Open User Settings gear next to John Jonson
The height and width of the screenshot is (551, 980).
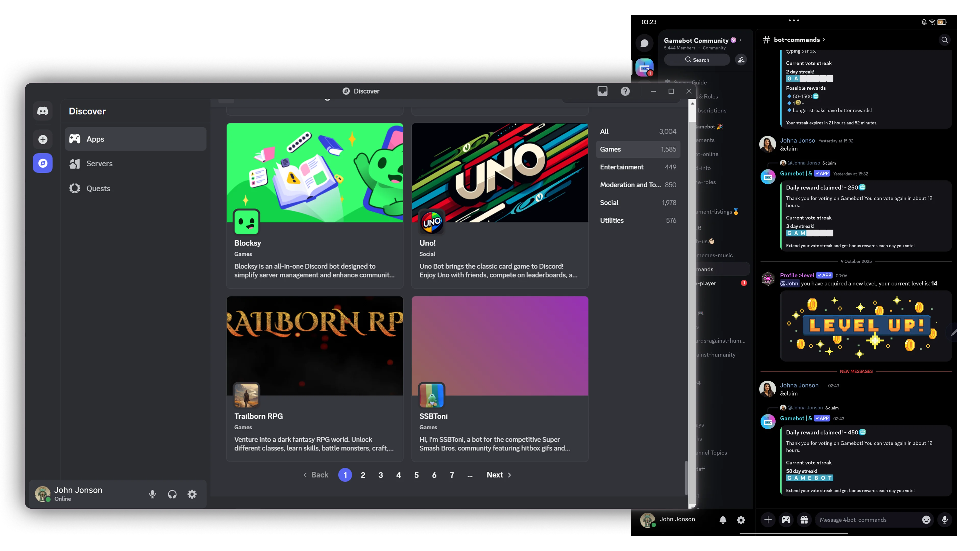pyautogui.click(x=192, y=494)
